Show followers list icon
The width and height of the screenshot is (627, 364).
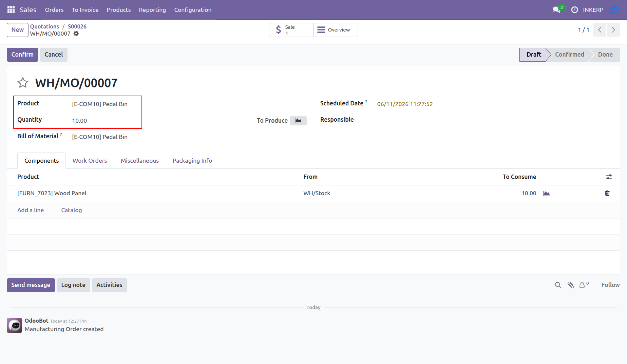584,285
